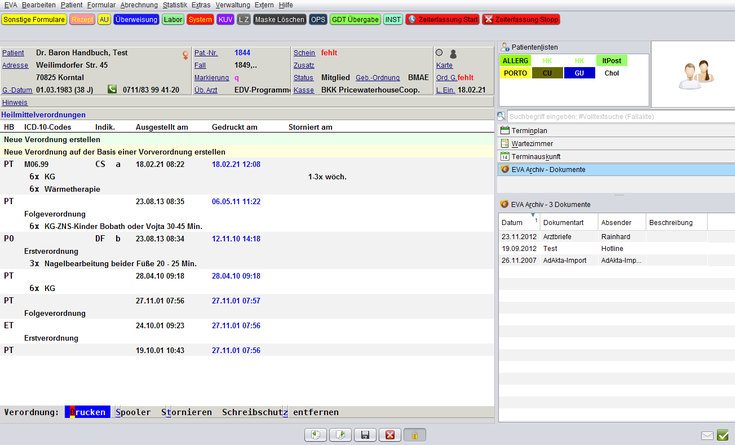The height and width of the screenshot is (445, 735).
Task: Click the clock icon in Zeiterfassung Start
Action: [412, 19]
